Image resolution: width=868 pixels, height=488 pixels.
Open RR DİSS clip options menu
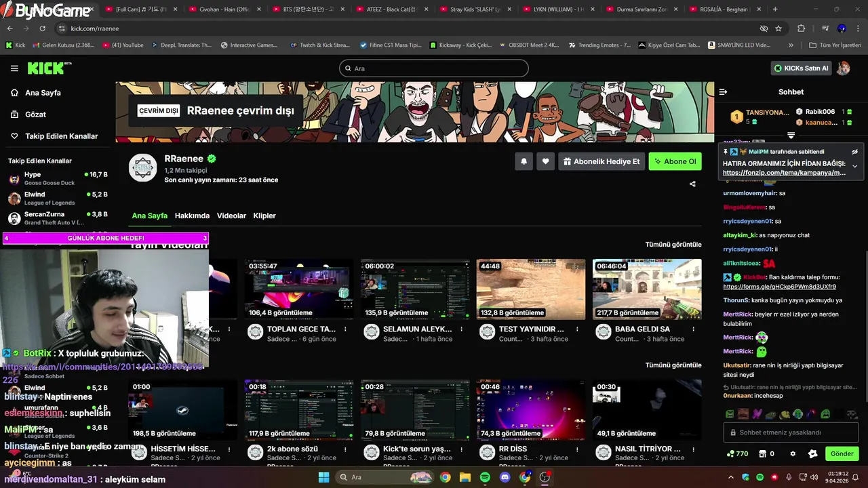click(577, 449)
